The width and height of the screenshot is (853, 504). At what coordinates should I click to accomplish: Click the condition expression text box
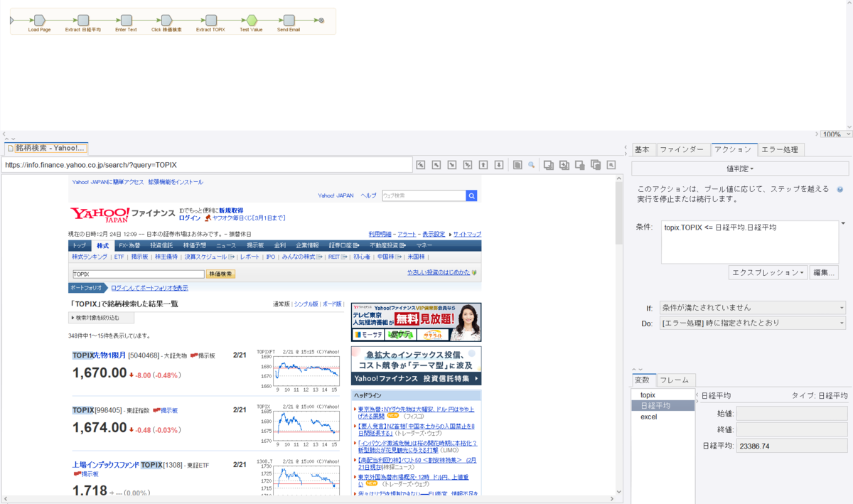(x=749, y=241)
